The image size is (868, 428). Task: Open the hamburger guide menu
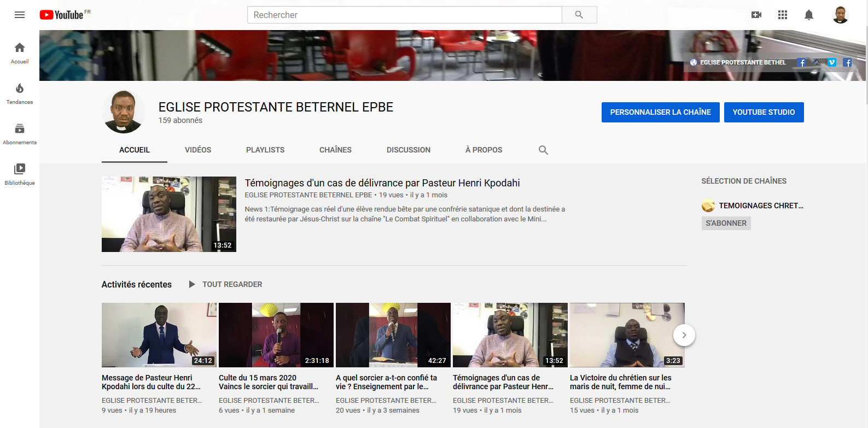click(x=20, y=15)
